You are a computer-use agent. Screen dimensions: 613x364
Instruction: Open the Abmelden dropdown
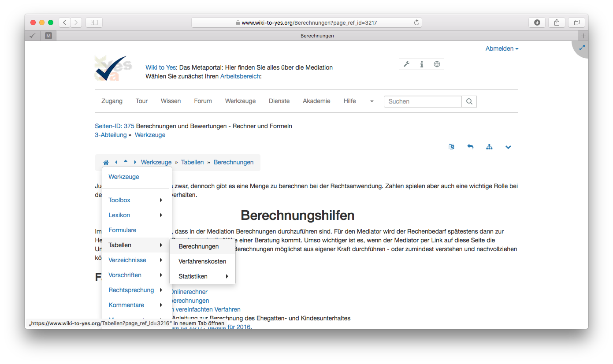[502, 48]
